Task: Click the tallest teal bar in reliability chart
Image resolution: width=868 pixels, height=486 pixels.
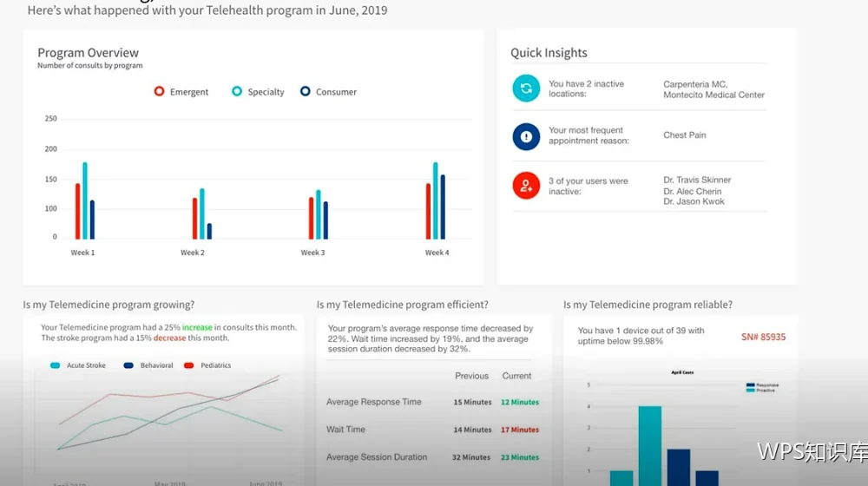Action: click(x=650, y=446)
